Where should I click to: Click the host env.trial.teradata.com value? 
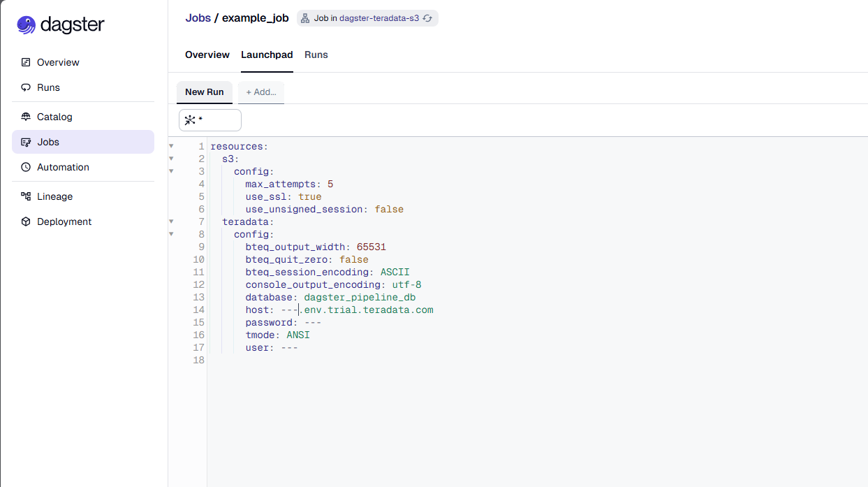tap(357, 310)
